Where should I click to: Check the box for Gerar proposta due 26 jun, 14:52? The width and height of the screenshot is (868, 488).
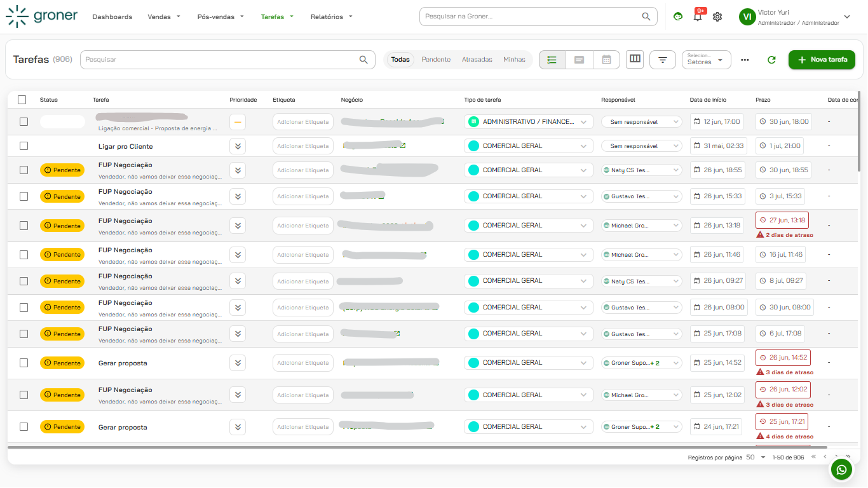click(24, 363)
